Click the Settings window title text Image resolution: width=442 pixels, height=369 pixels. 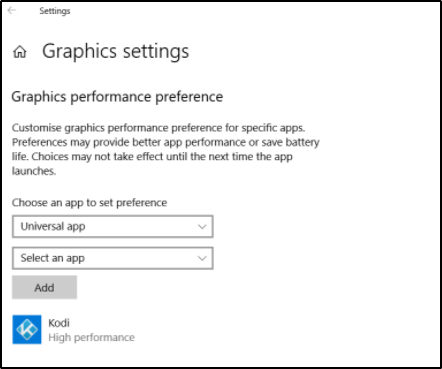[55, 11]
